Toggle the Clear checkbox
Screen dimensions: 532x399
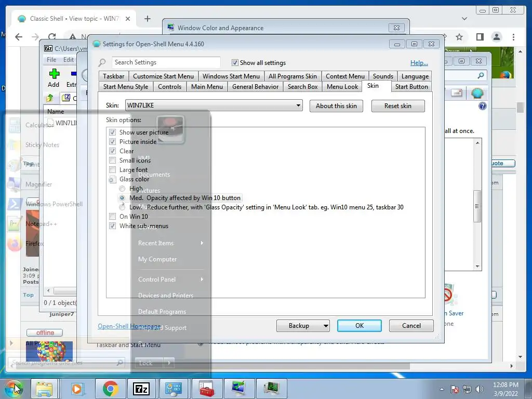[112, 151]
